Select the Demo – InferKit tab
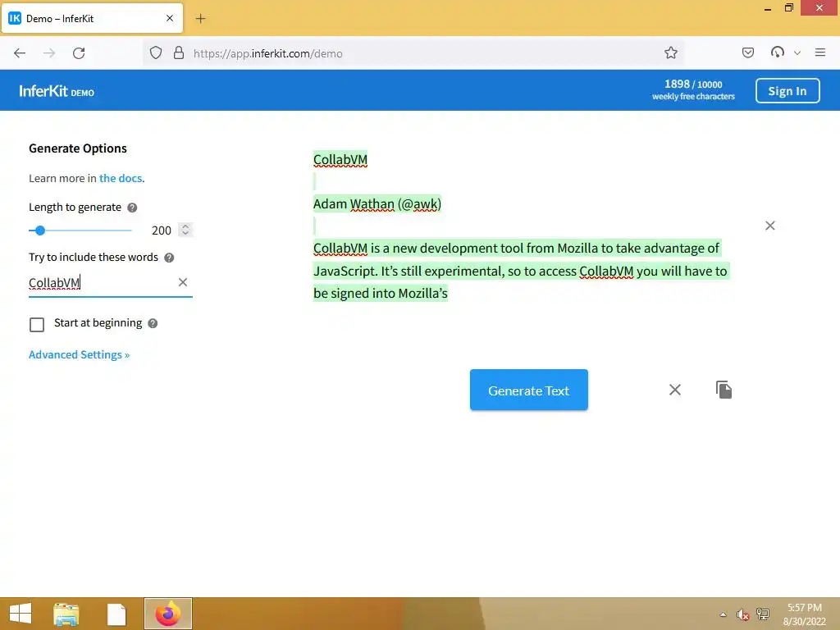Image resolution: width=840 pixels, height=630 pixels. tap(92, 18)
